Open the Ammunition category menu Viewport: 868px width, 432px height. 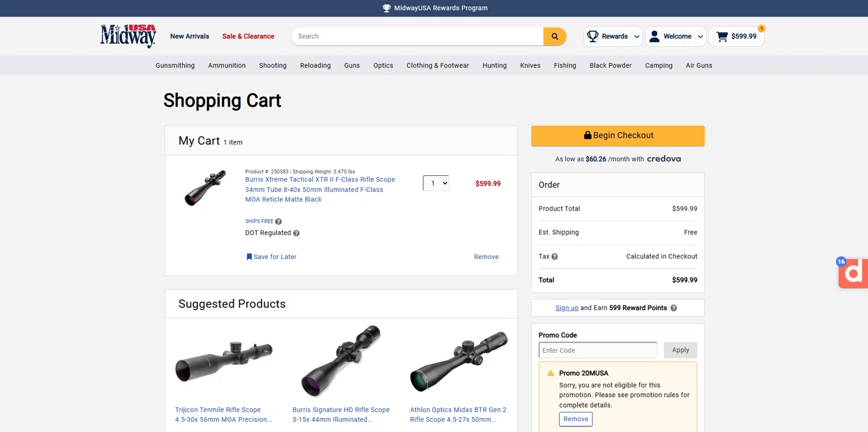coord(227,65)
